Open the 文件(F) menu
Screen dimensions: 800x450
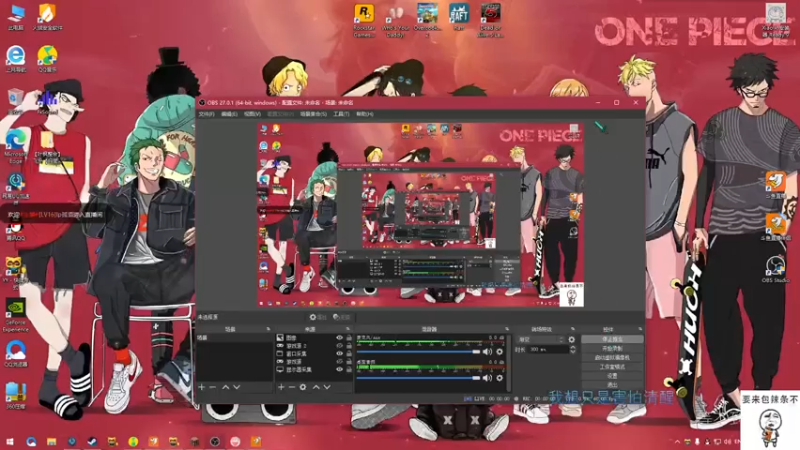206,114
